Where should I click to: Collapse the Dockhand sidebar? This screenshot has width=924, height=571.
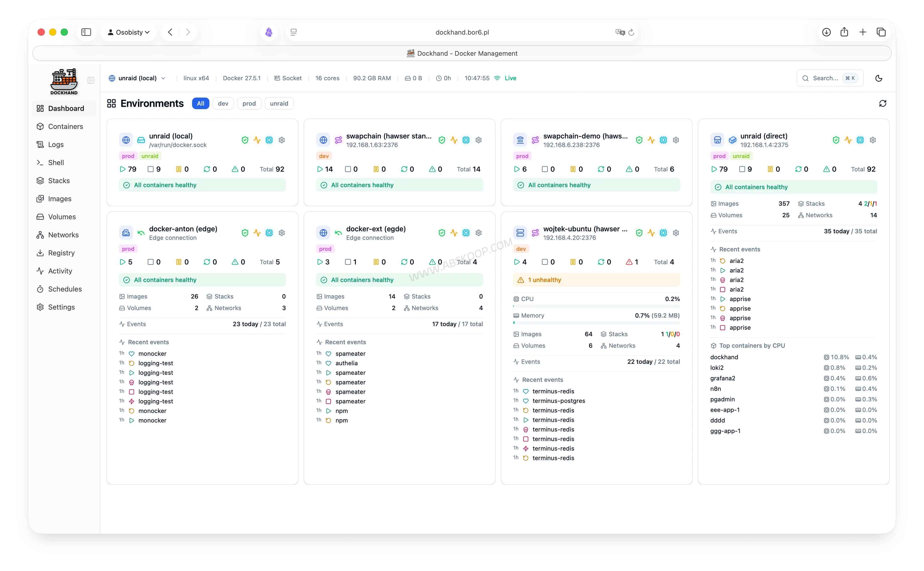click(91, 80)
